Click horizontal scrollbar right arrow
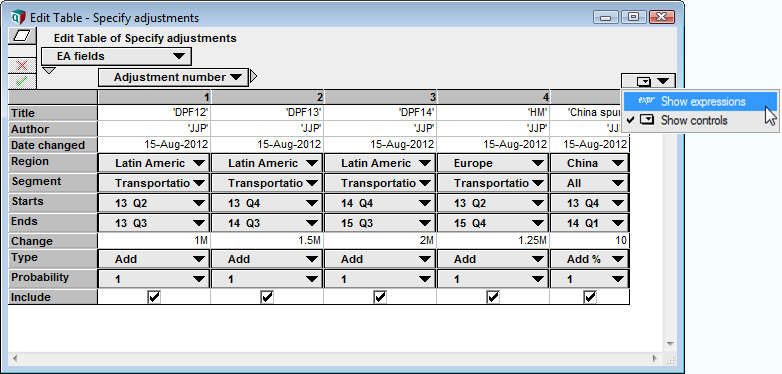This screenshot has height=374, width=782. click(655, 358)
